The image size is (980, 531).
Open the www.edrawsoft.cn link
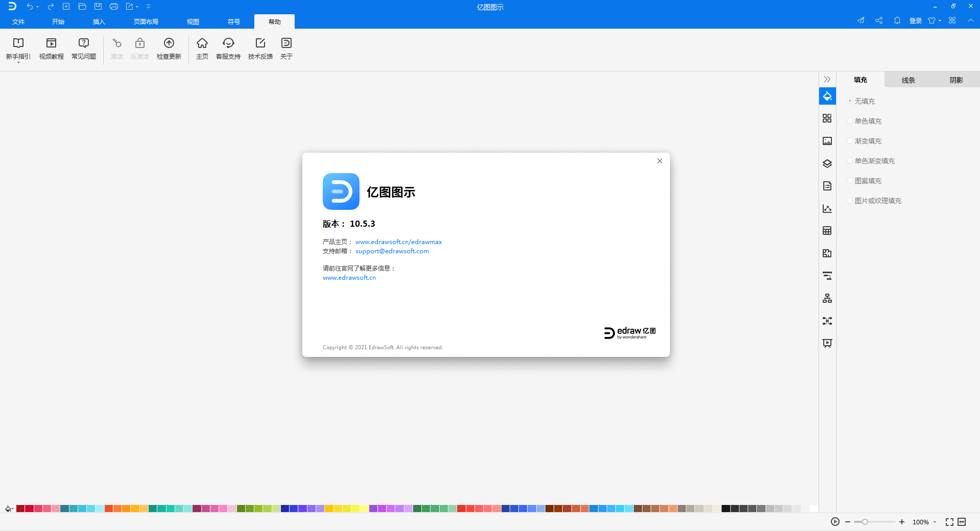[x=349, y=277]
